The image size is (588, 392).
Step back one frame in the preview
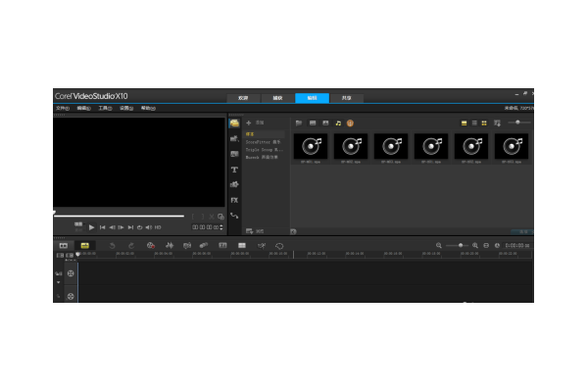pos(112,227)
